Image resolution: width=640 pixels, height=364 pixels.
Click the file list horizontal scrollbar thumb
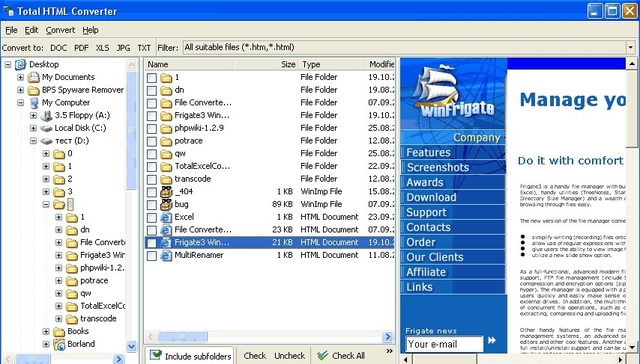point(182,337)
